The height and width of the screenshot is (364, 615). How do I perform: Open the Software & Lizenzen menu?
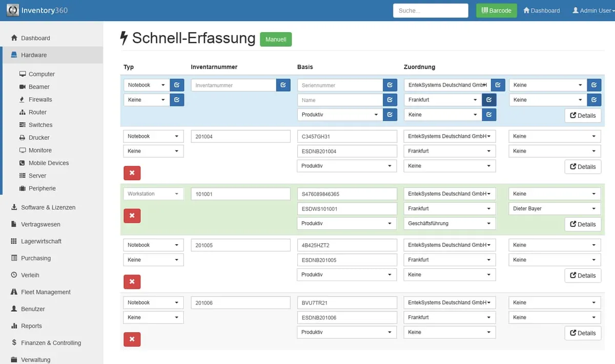(x=48, y=207)
